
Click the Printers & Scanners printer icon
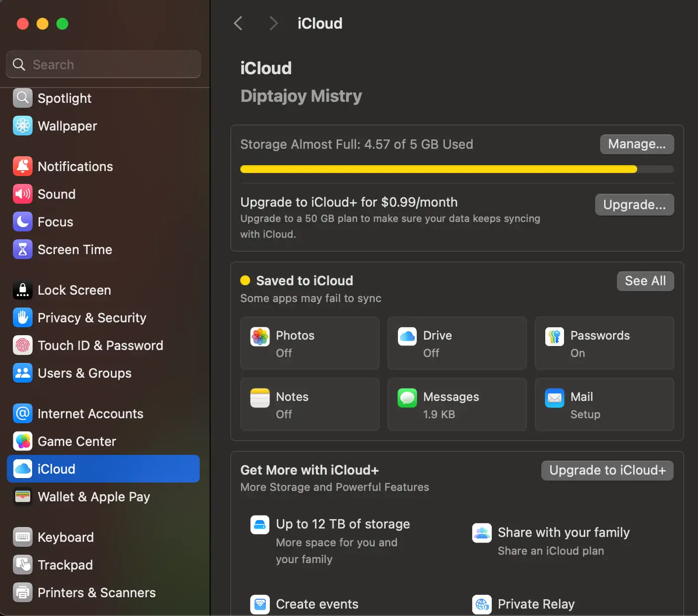(23, 592)
